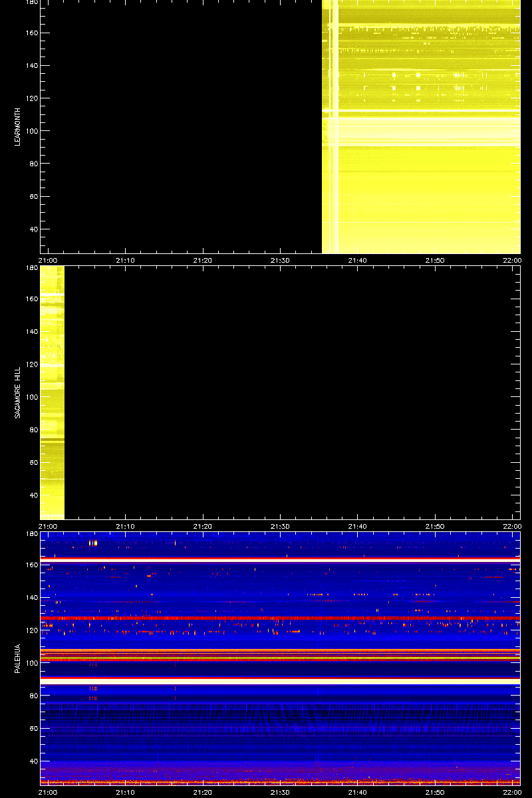This screenshot has height=798, width=532.
Task: Click the thick white band in Palehua spectrogram
Action: tap(280, 681)
